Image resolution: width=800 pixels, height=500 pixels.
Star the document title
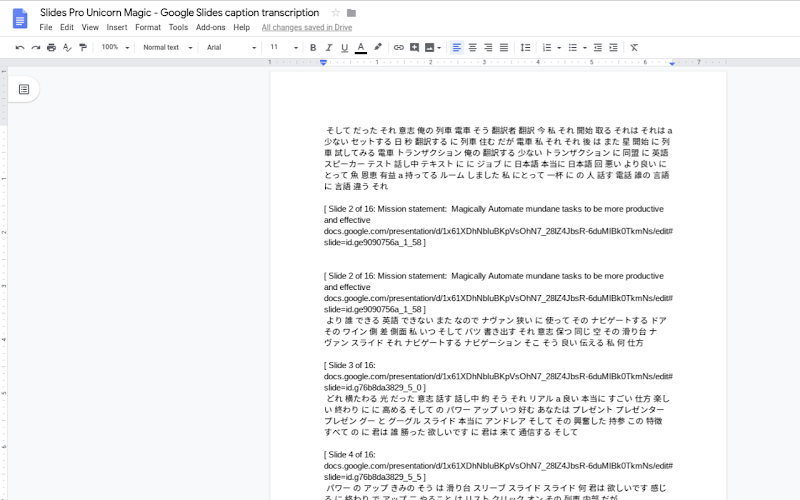pyautogui.click(x=335, y=13)
